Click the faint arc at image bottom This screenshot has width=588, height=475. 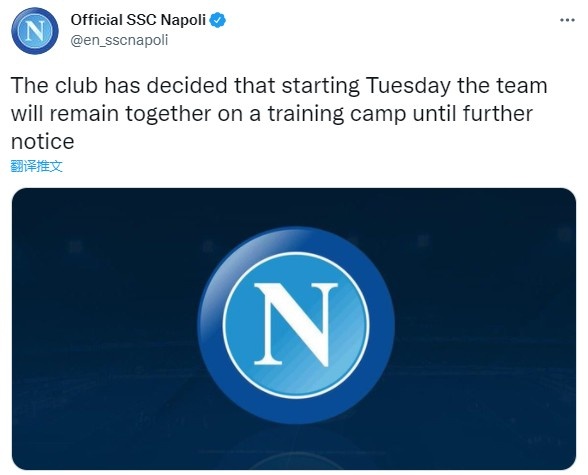click(296, 461)
